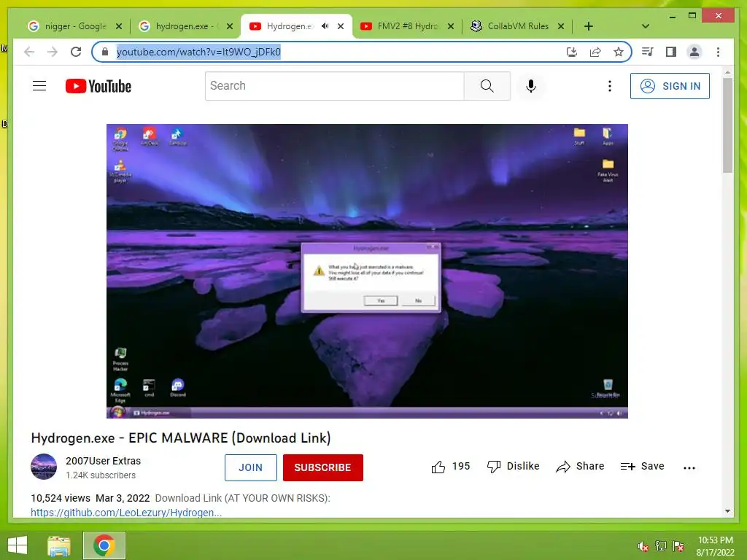Viewport: 747px width, 560px height.
Task: Open YouTube hamburger guide menu
Action: click(39, 86)
